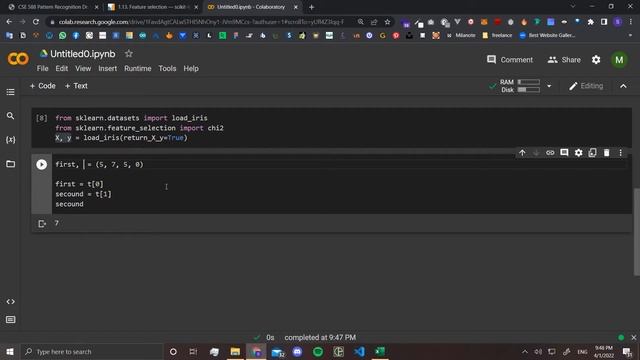Open the Help menu

tap(191, 69)
